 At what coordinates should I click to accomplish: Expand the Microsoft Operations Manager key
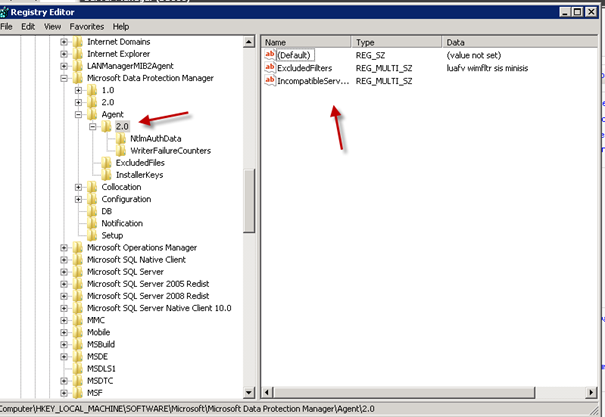pos(64,248)
